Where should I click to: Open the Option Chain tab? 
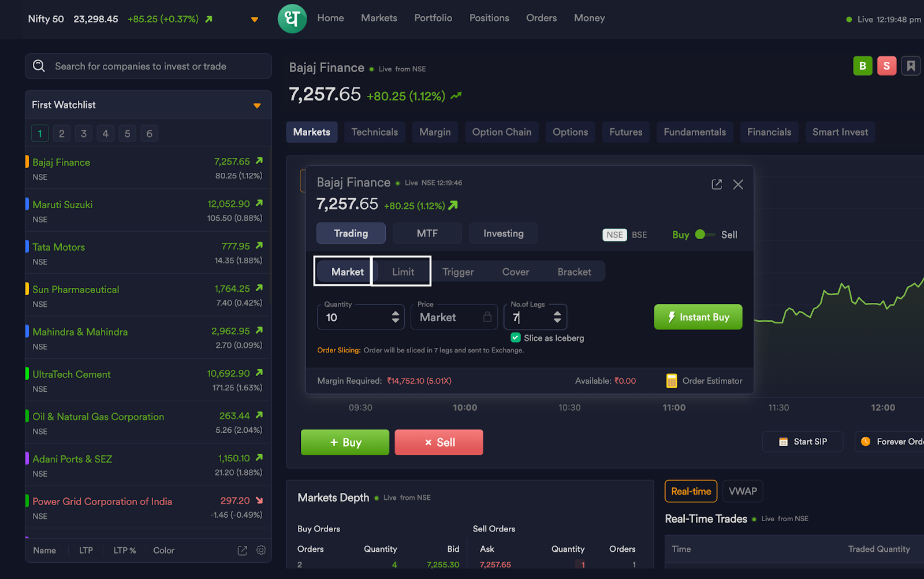502,132
